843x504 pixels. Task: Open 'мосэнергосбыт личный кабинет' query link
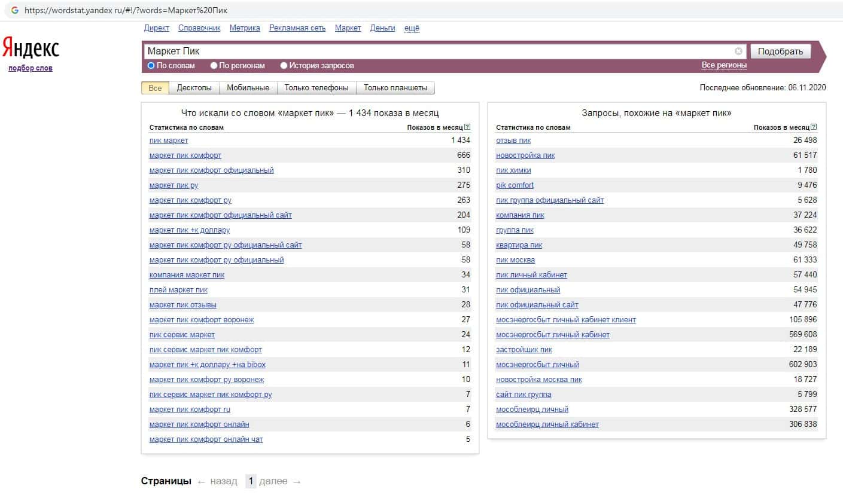[552, 335]
